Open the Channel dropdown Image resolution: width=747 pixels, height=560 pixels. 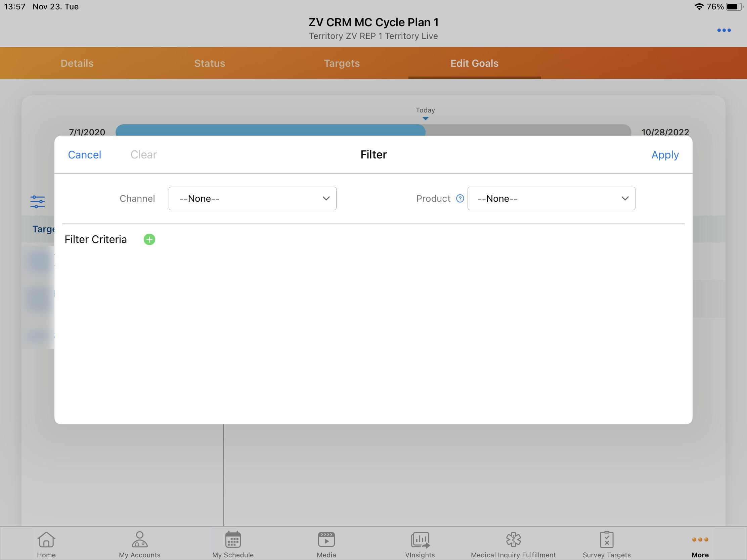[x=252, y=198]
